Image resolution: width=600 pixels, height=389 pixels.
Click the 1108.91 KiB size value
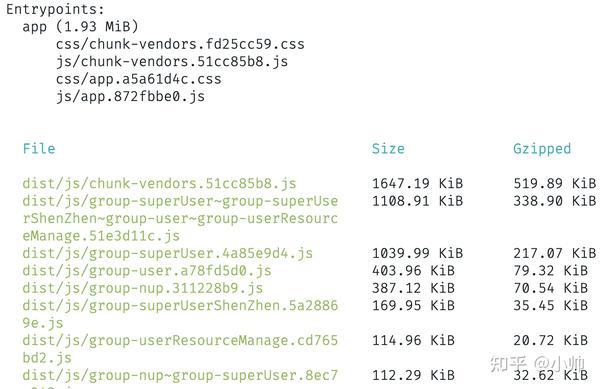pyautogui.click(x=417, y=201)
